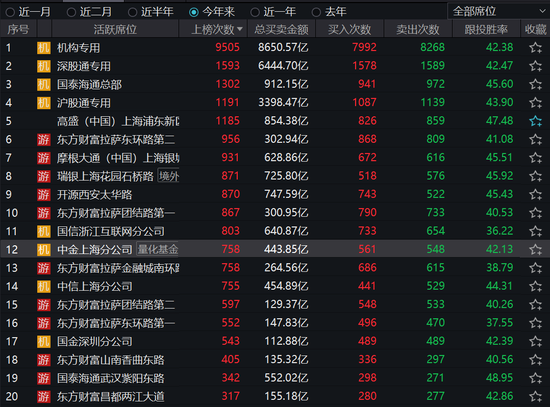Open 中信上海分公司 seat name
Viewport: 550px width, 407px height.
click(95, 286)
